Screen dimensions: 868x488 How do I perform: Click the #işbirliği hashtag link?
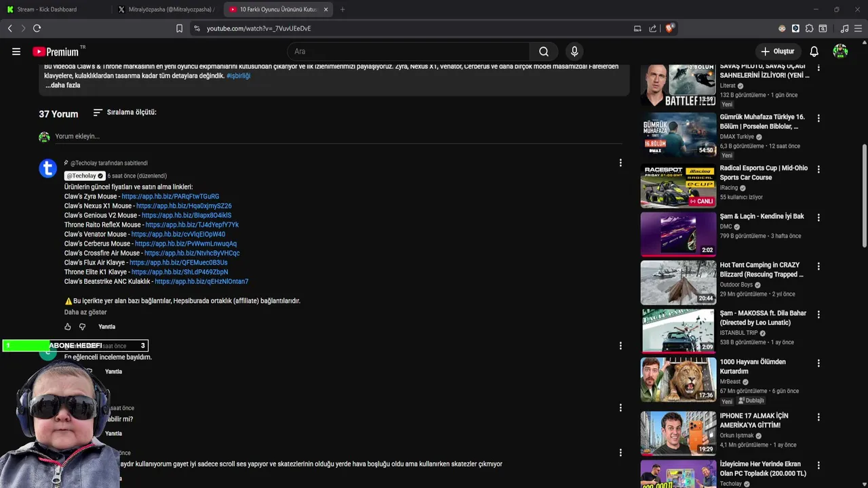238,76
